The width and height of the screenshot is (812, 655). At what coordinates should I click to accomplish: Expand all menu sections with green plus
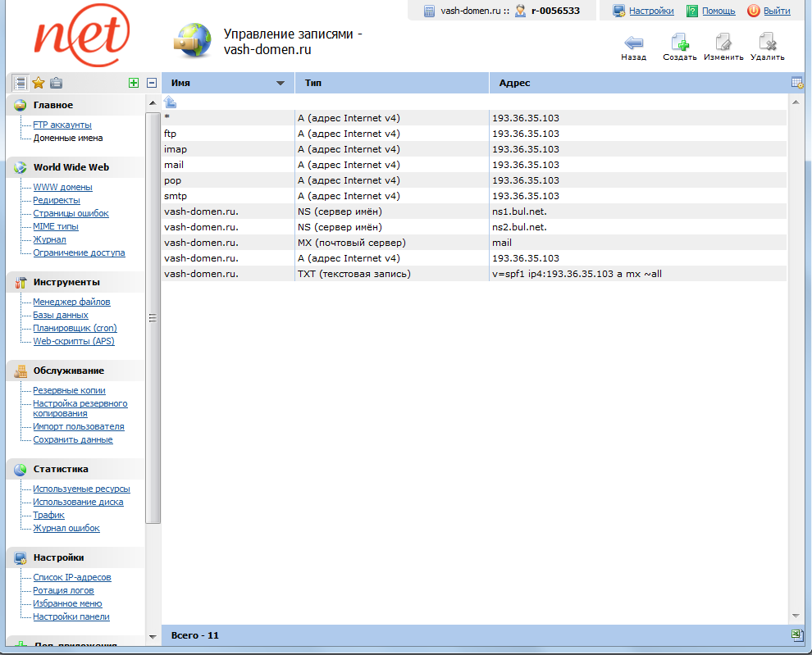[134, 83]
